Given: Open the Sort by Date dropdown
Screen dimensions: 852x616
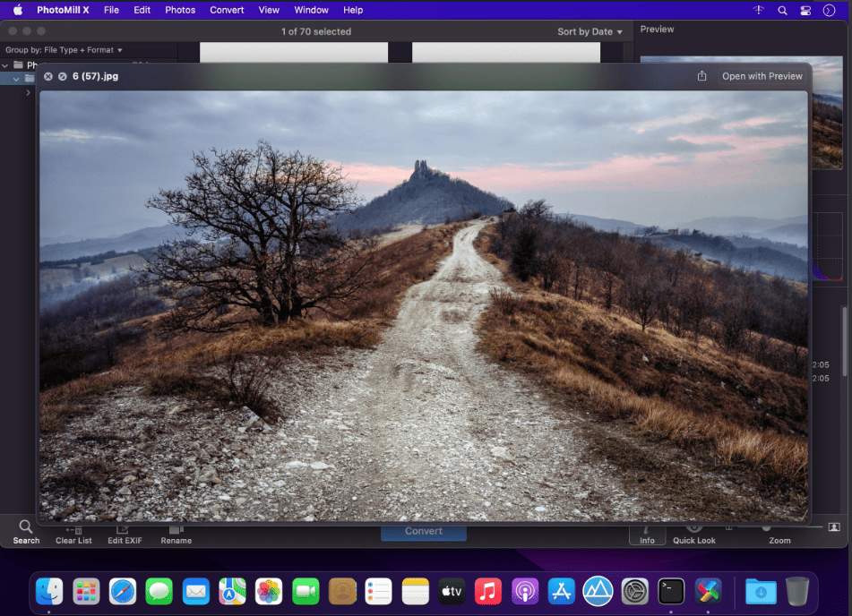Looking at the screenshot, I should [590, 31].
